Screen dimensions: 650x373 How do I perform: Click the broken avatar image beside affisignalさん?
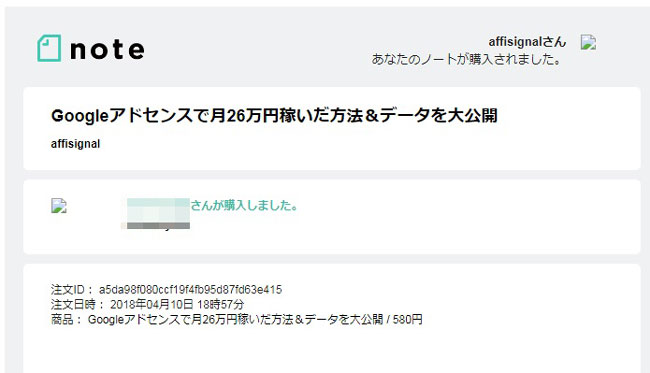(588, 42)
